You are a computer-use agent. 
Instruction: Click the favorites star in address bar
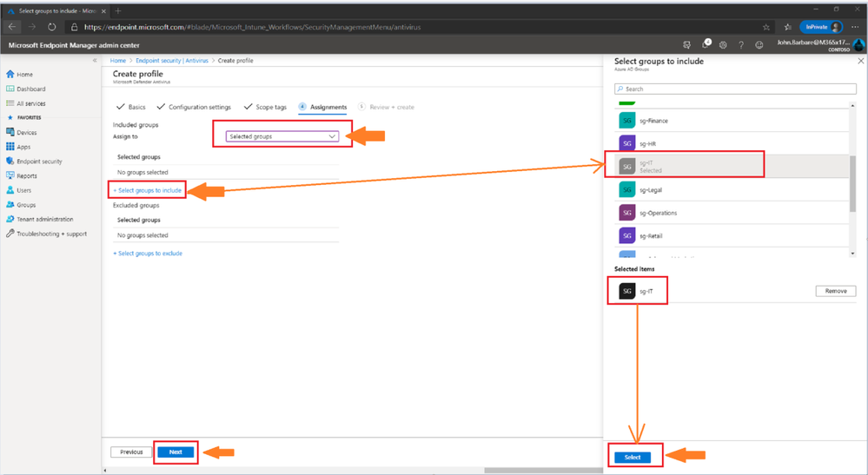(766, 27)
